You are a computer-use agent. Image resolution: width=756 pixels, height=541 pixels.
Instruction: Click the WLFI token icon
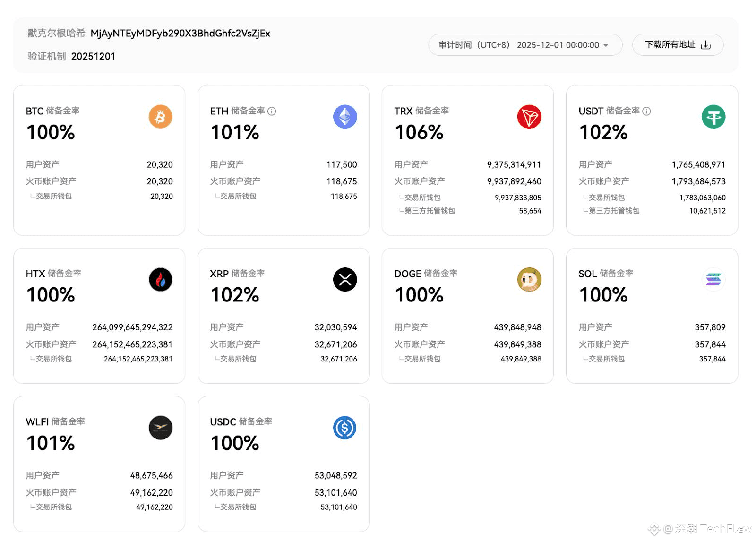[x=161, y=428]
